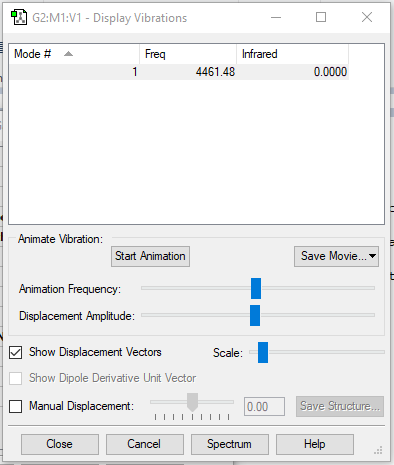
Task: Toggle Show Displacement Vectors checkbox
Action: pyautogui.click(x=16, y=352)
